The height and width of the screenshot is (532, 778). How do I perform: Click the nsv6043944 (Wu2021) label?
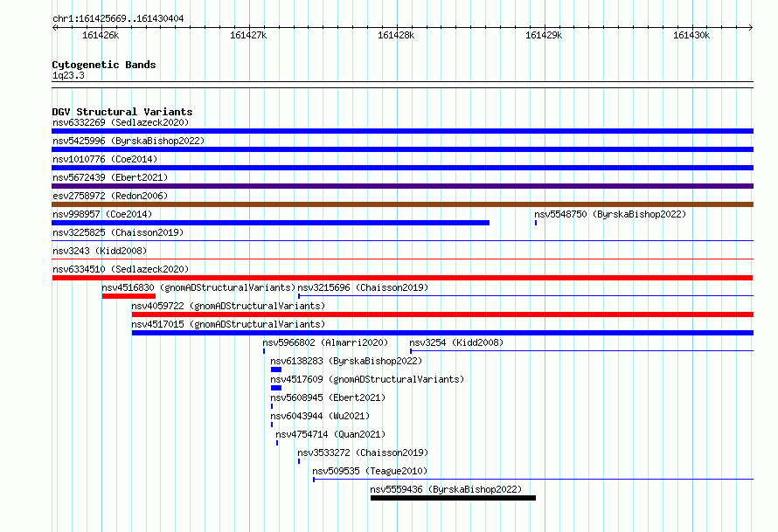pyautogui.click(x=320, y=416)
